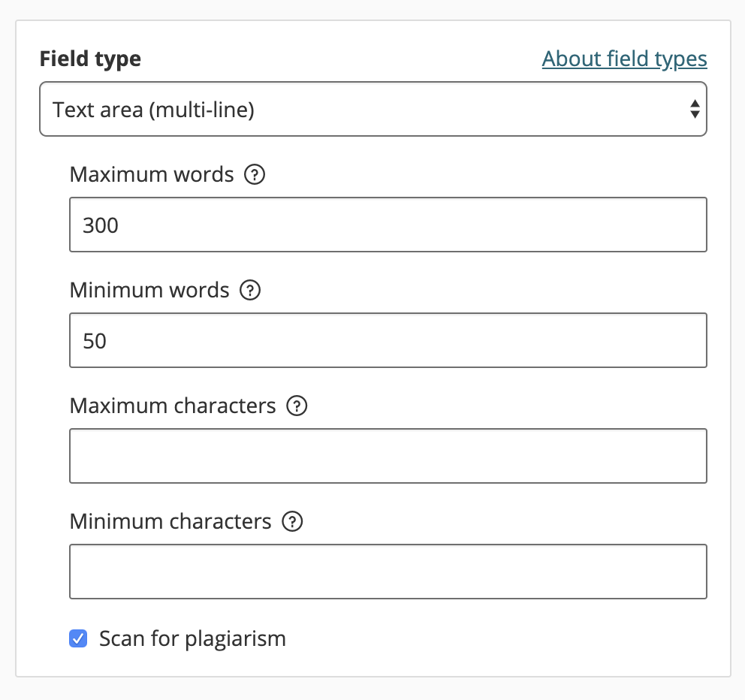Click the bold 'Field type' heading label
Viewport: 745px width, 700px height.
pos(90,59)
